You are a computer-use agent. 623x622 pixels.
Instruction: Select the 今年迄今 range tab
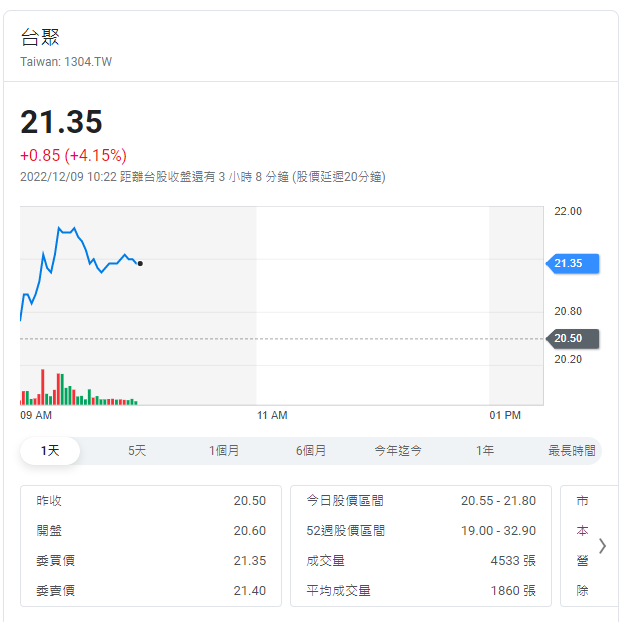click(x=398, y=451)
